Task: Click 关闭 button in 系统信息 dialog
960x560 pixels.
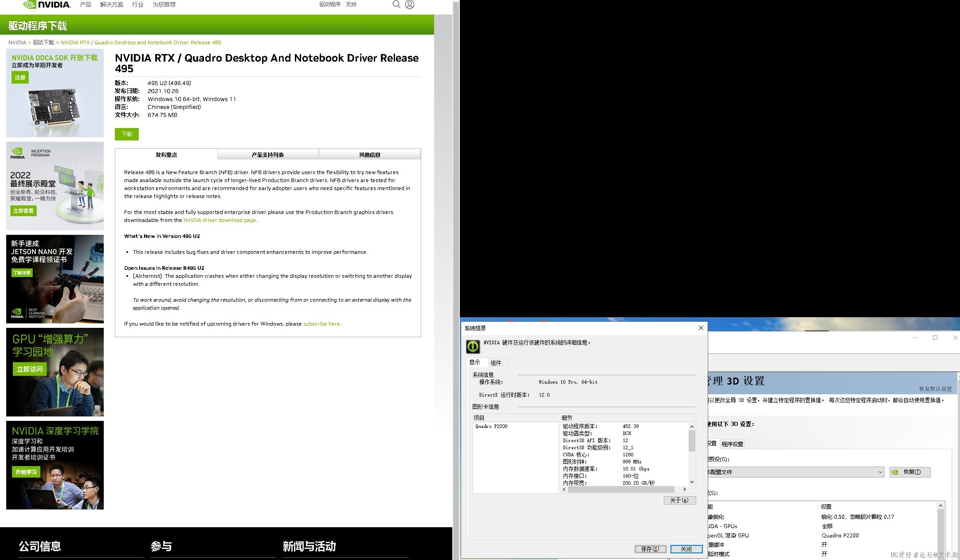Action: [686, 549]
